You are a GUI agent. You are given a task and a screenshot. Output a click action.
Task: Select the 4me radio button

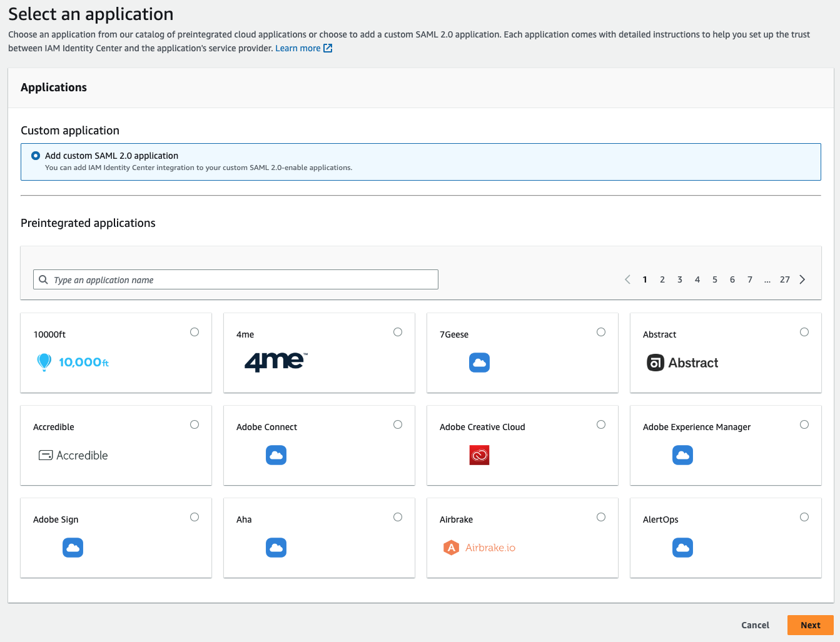[398, 332]
